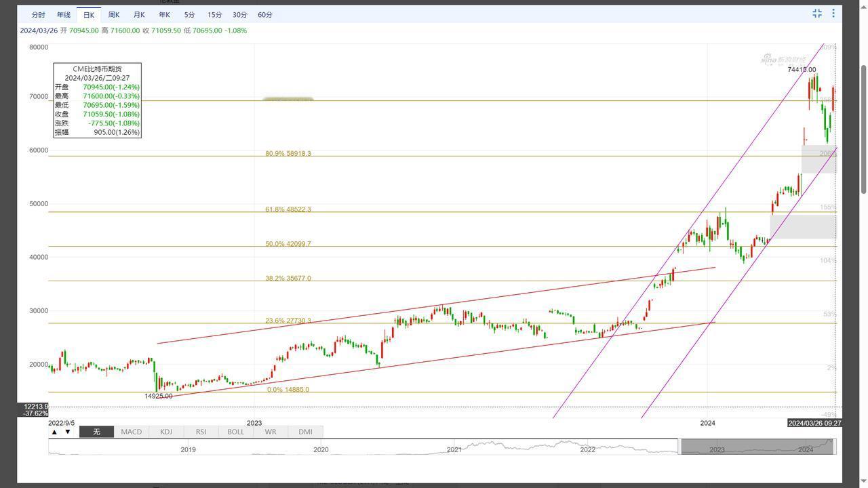Select the 年K yearly candlestick tab
This screenshot has width=868, height=488.
point(164,14)
